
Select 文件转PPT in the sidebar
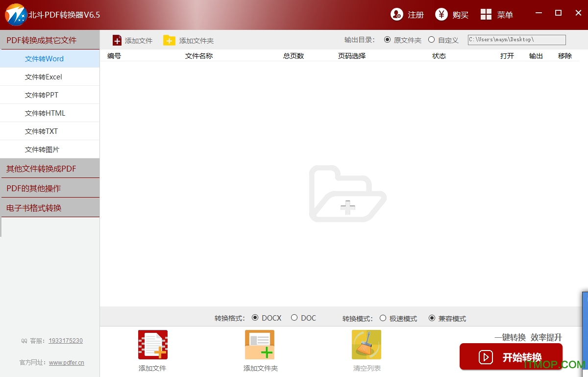coord(42,95)
